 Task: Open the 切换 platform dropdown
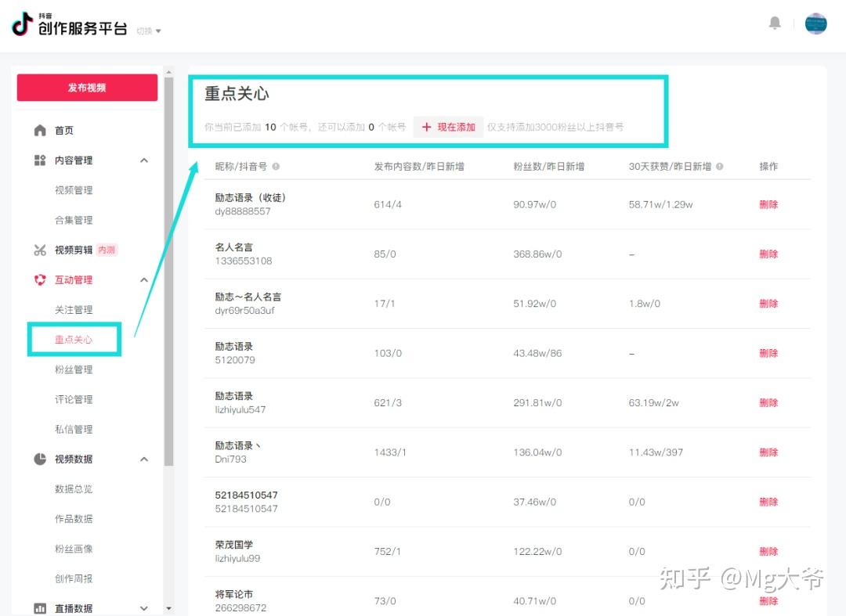(x=148, y=31)
